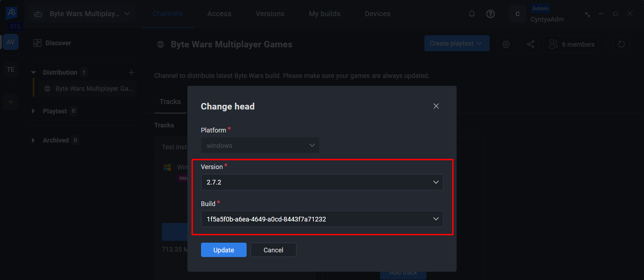Open the Devices tab
This screenshot has height=280, width=644.
(x=378, y=14)
